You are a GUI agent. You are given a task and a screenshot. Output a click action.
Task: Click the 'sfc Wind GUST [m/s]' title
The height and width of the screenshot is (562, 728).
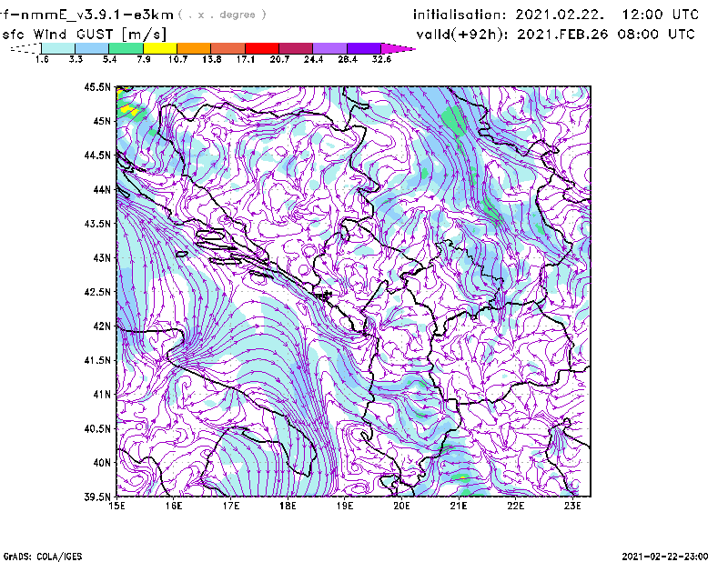pyautogui.click(x=84, y=35)
